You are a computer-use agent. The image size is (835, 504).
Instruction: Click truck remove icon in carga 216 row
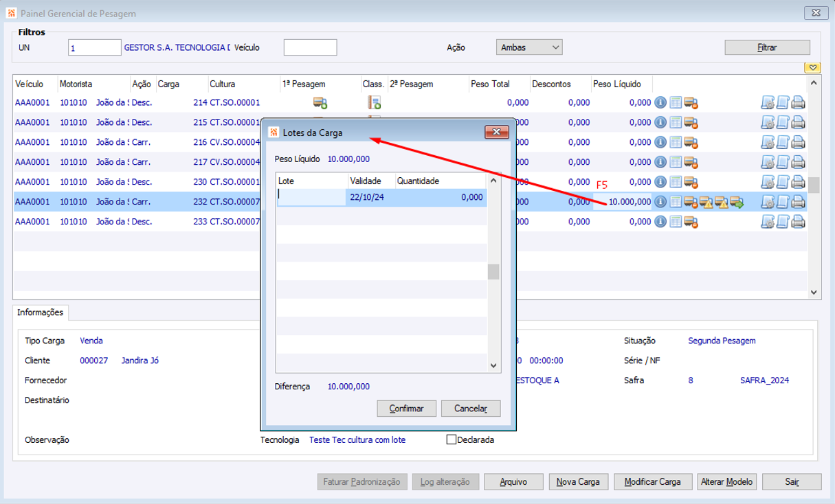click(x=691, y=143)
